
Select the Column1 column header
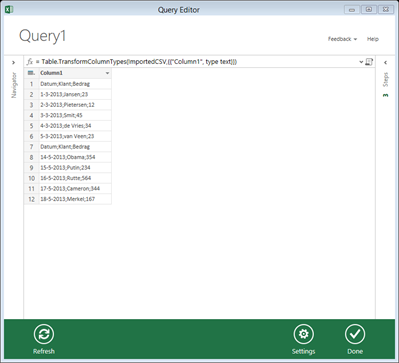pos(75,73)
